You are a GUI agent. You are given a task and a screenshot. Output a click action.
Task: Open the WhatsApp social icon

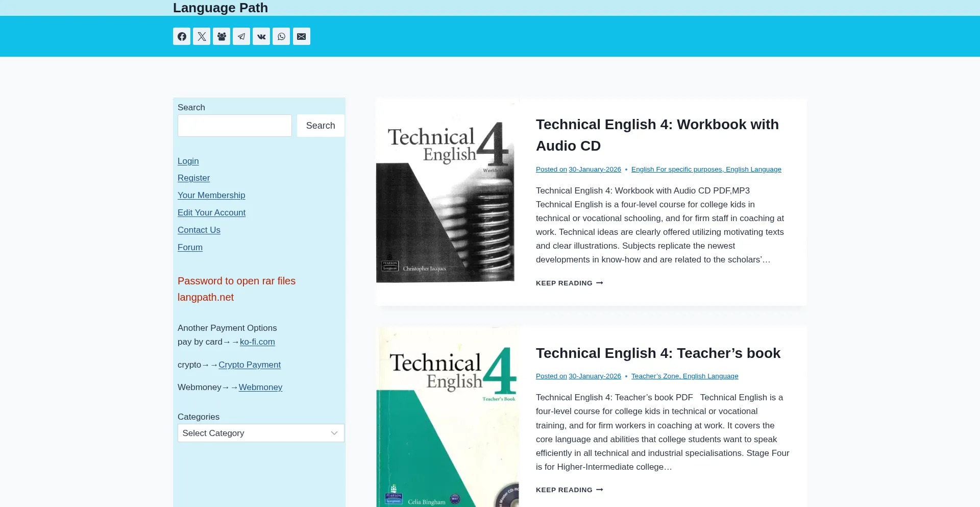point(281,36)
